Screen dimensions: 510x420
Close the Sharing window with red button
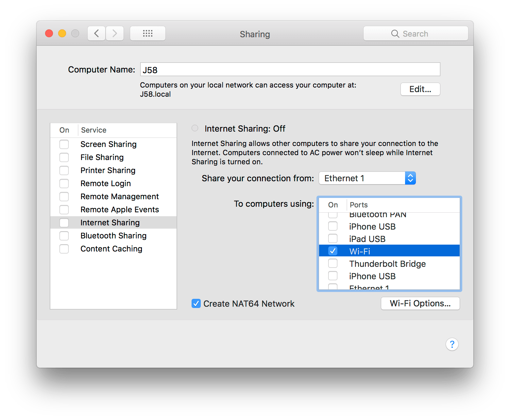coord(49,33)
